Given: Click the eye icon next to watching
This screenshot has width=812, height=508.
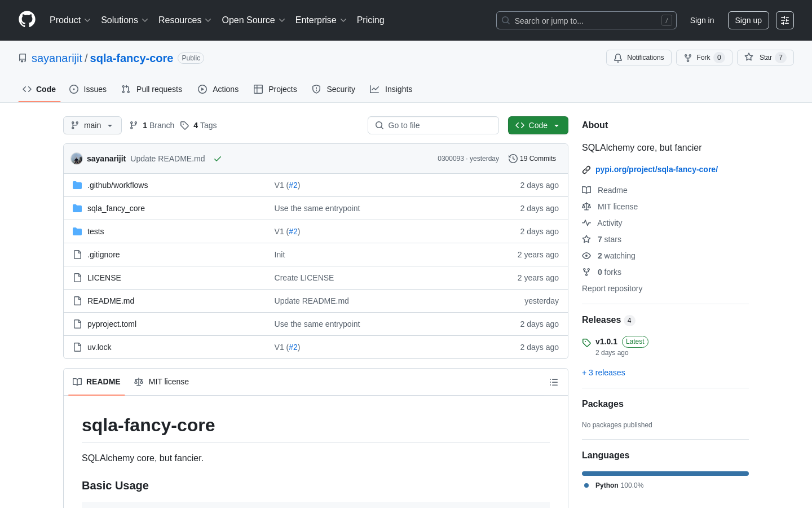Looking at the screenshot, I should [x=586, y=256].
